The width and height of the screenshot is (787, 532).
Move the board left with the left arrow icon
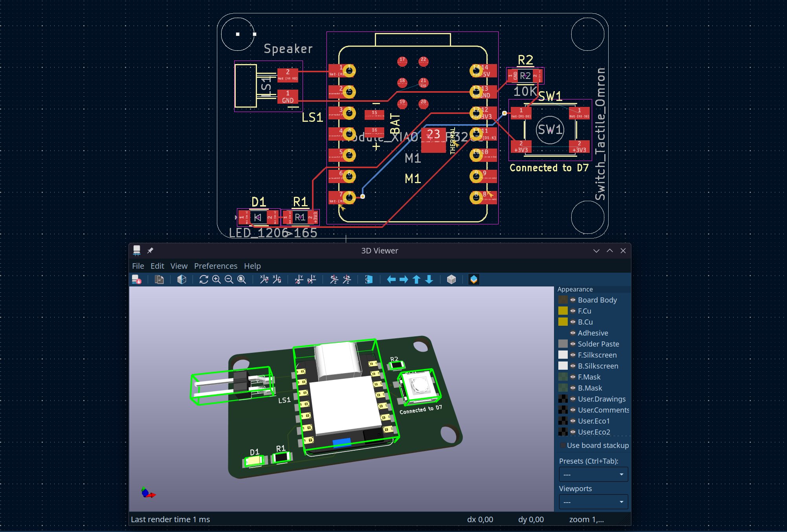(x=391, y=279)
